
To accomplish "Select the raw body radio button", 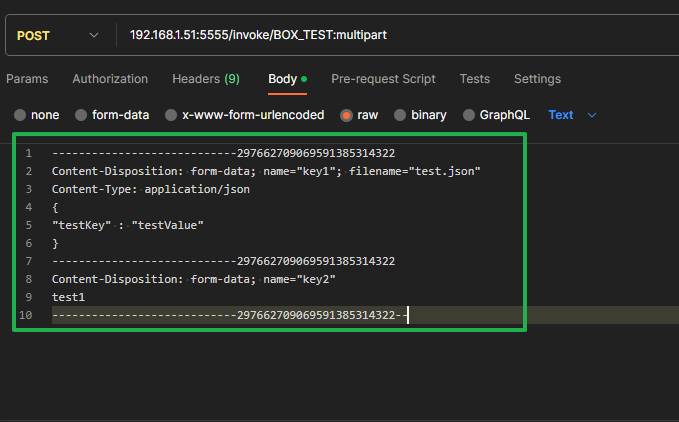I will pos(347,115).
